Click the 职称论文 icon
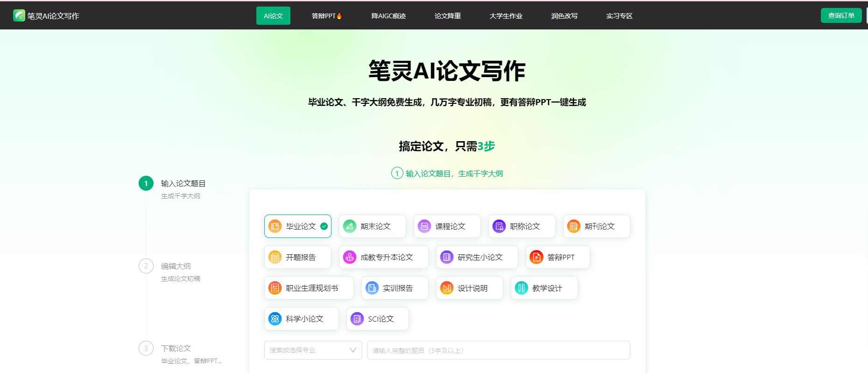 499,226
